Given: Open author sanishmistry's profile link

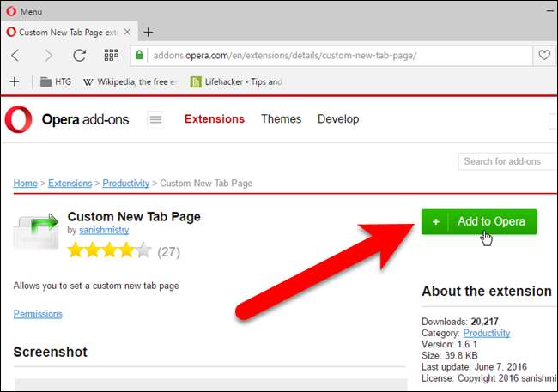Looking at the screenshot, I should [104, 230].
